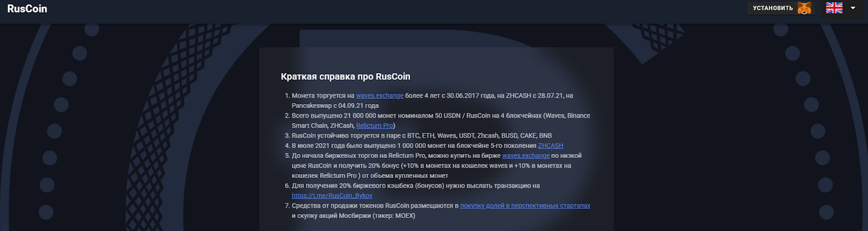Click the text Smart Chain, ZHCash
868x231 pixels.
coord(323,126)
